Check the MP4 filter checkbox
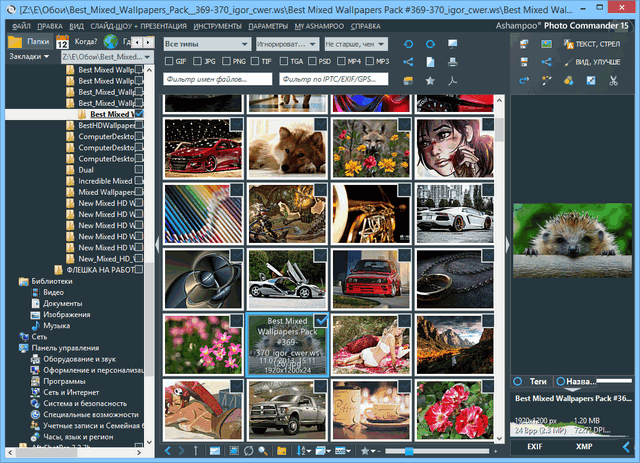Image resolution: width=640 pixels, height=463 pixels. [343, 61]
